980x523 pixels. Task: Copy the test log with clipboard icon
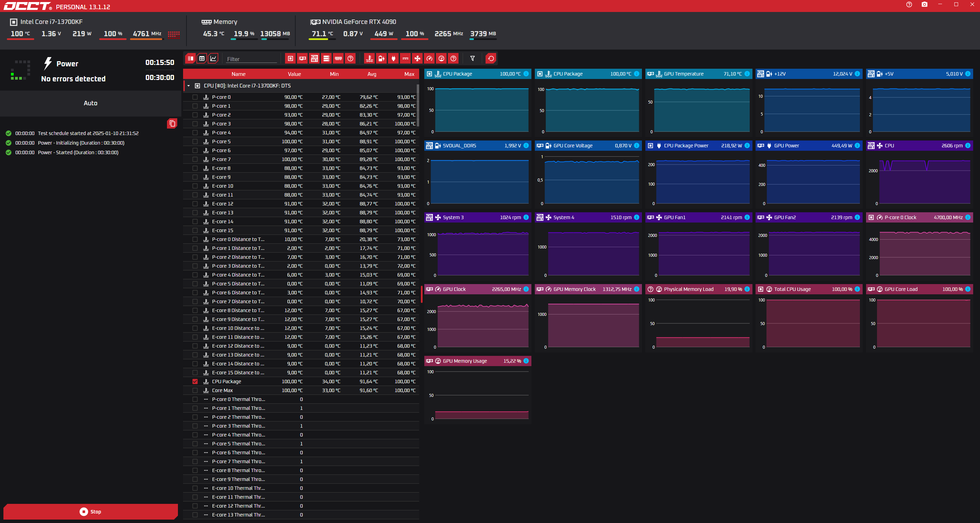pos(172,123)
